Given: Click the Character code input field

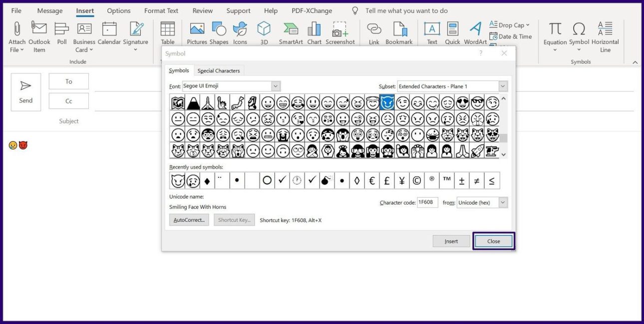Looking at the screenshot, I should tap(427, 203).
